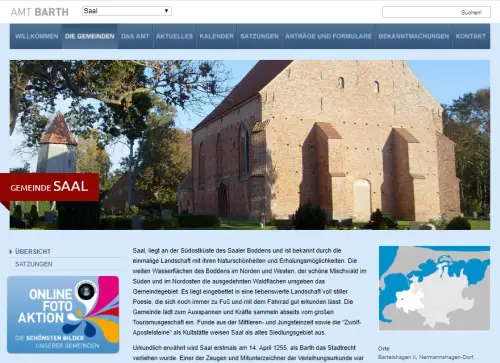Open Bekanntmachungen menu item
The width and height of the screenshot is (500, 363).
pos(414,36)
